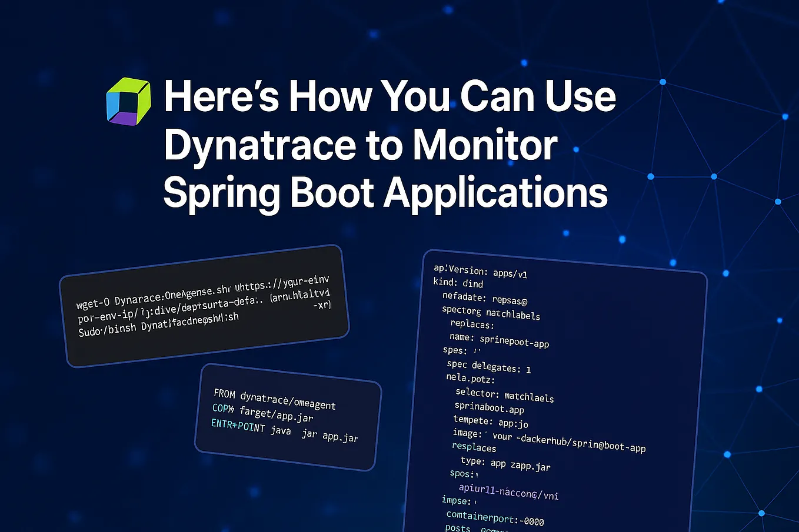Click the small node above the title text
This screenshot has height=532, width=799.
[x=524, y=63]
